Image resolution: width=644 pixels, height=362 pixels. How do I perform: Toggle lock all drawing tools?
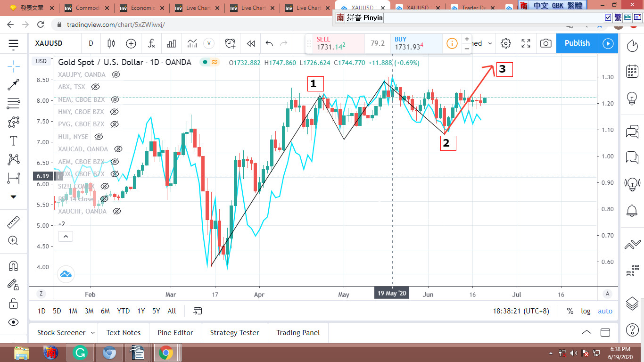tap(13, 303)
